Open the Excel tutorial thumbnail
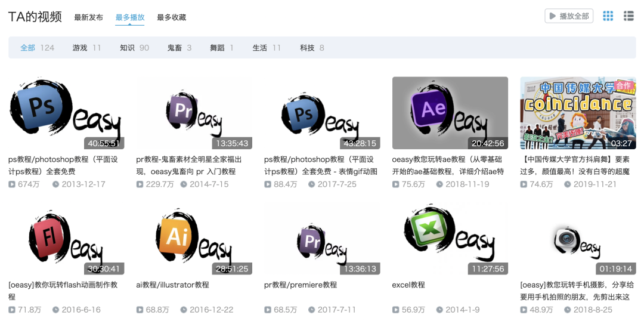The width and height of the screenshot is (644, 321). (450, 239)
